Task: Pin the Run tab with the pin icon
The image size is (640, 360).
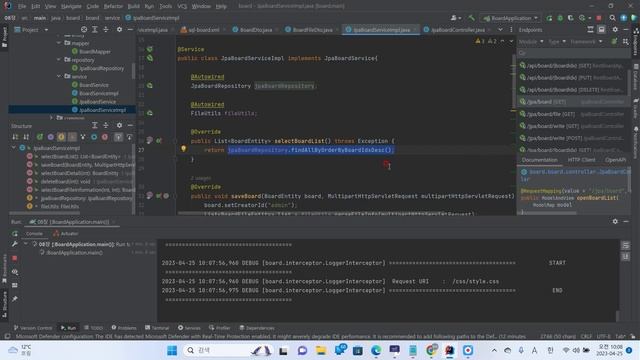Action: pos(15,299)
